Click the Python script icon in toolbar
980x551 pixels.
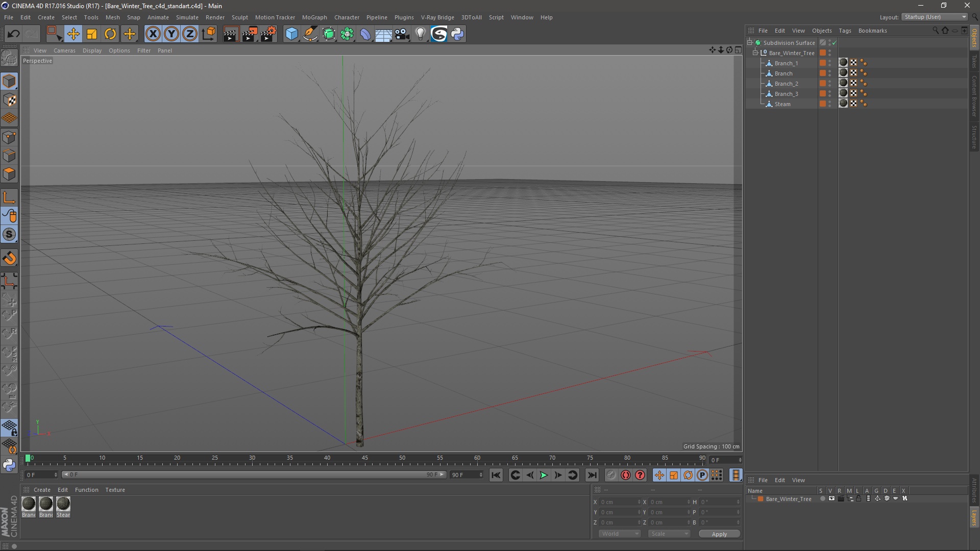tap(457, 34)
